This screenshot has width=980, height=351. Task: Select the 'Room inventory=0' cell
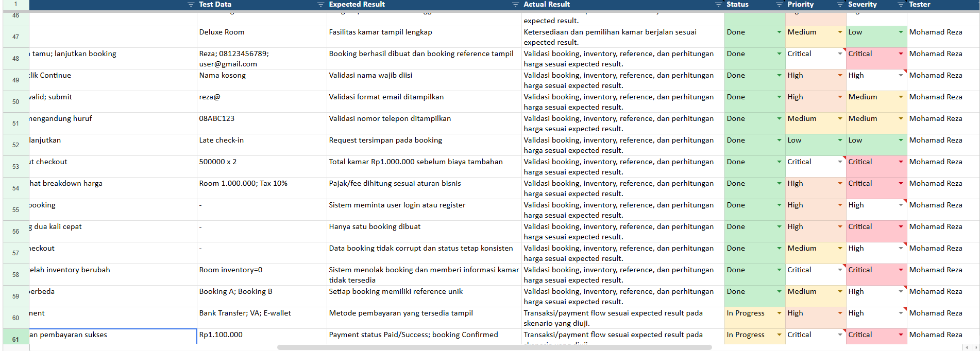coord(262,275)
